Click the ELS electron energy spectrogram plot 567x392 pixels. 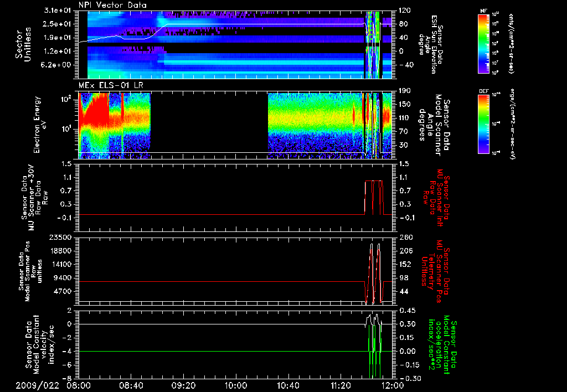pos(235,125)
